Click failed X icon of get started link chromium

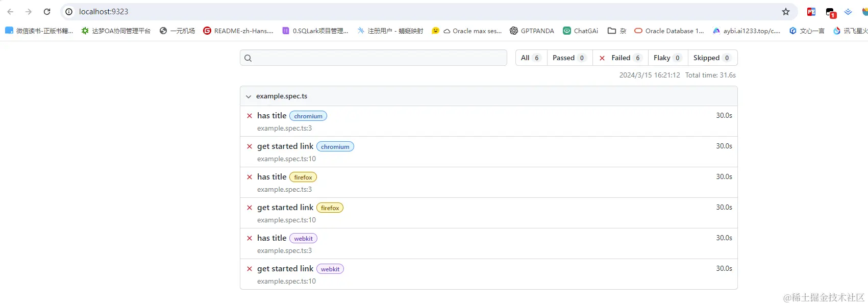click(x=250, y=146)
